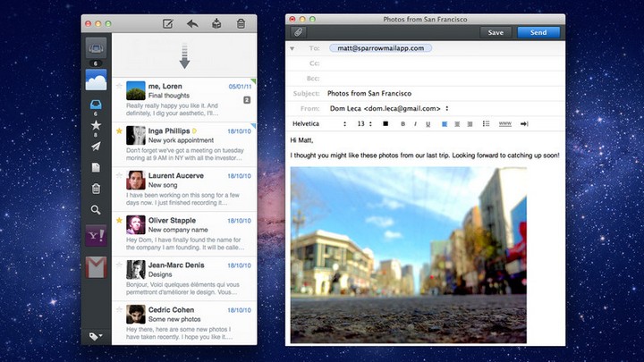This screenshot has width=644, height=362.
Task: Open the Some new photos message
Action: pyautogui.click(x=184, y=324)
